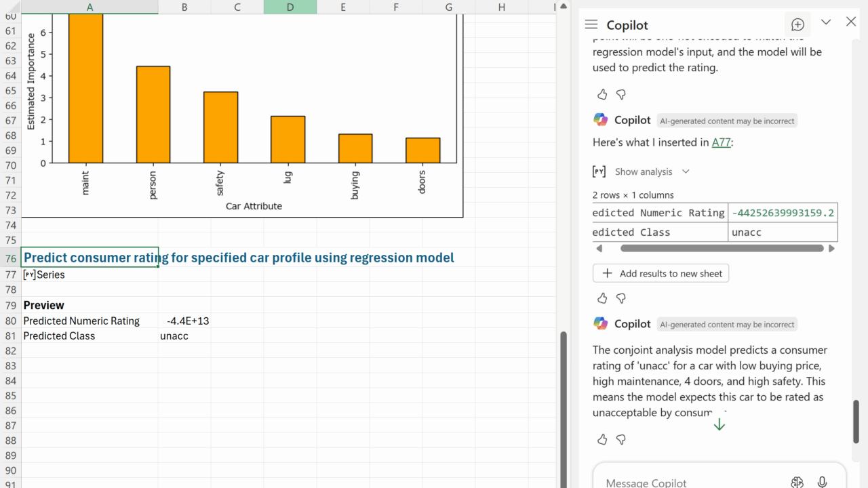The image size is (868, 488).
Task: Thumbs up the topmost Copilot message
Action: tap(602, 94)
